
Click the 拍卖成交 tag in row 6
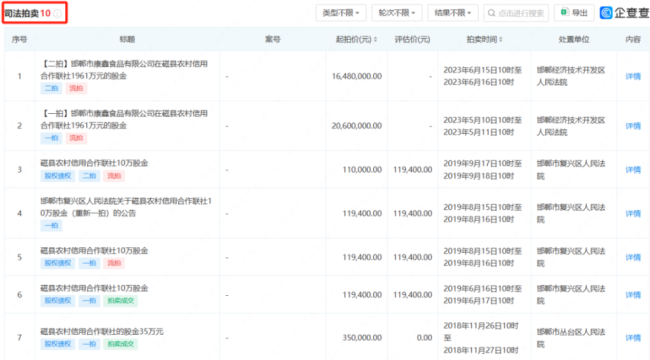121,300
